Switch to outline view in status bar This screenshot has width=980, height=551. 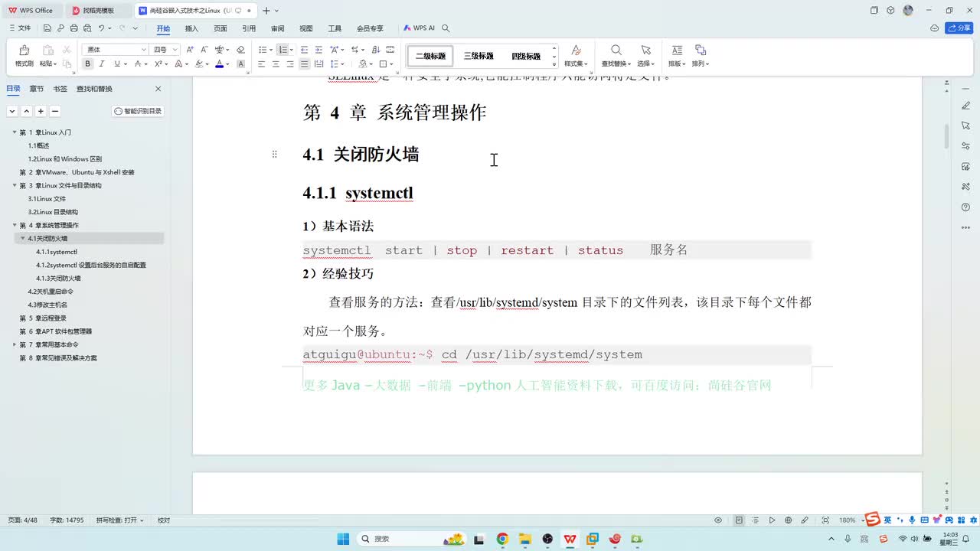(x=755, y=520)
